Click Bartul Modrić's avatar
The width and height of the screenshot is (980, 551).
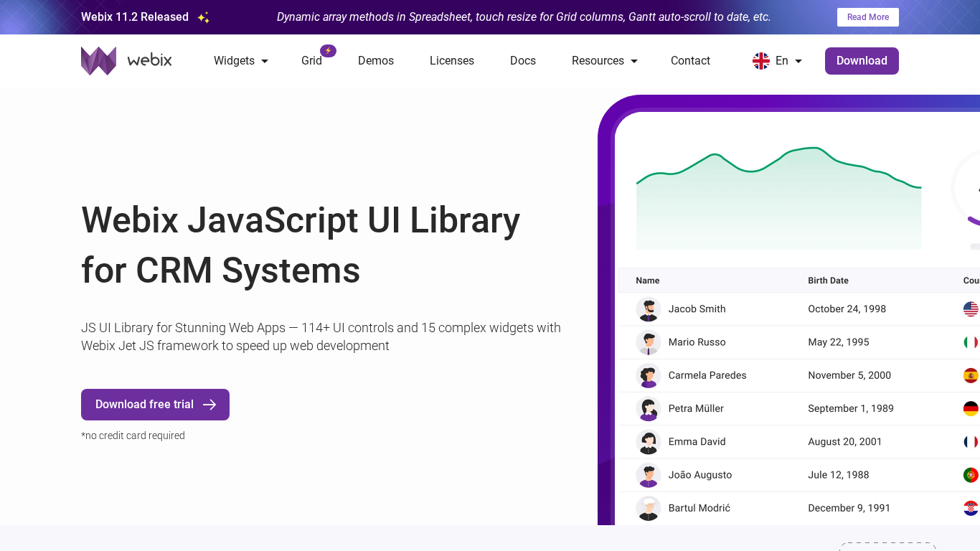(649, 508)
